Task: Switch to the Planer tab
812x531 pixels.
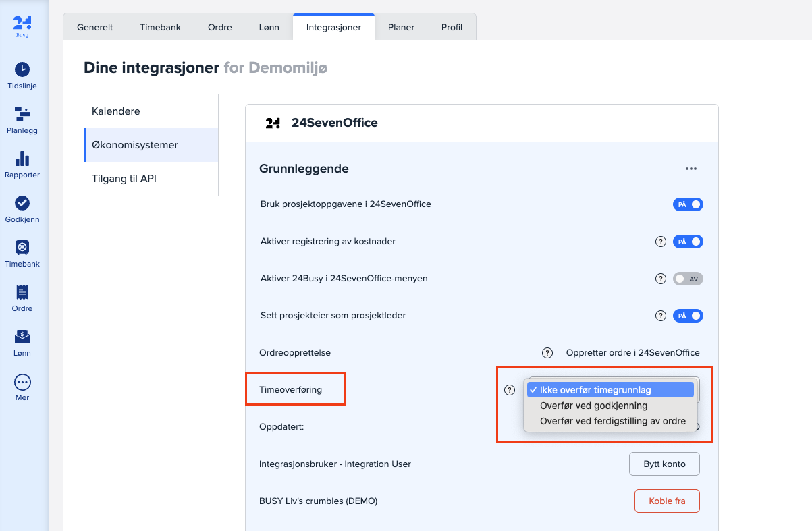Action: coord(401,28)
